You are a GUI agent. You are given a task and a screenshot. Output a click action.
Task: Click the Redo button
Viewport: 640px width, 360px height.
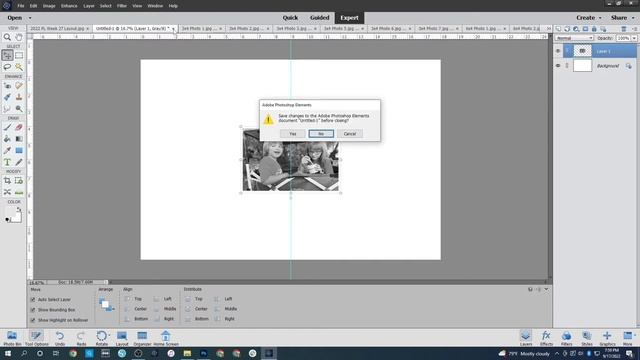point(81,338)
